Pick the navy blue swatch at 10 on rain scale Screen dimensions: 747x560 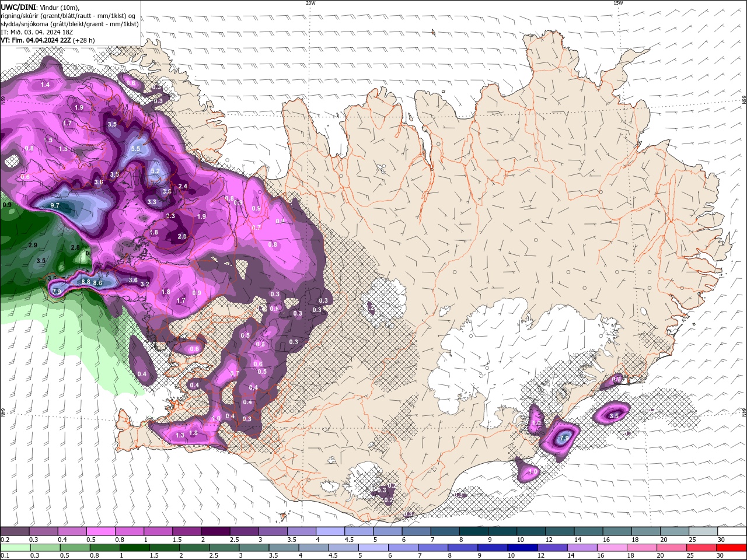pos(521,548)
